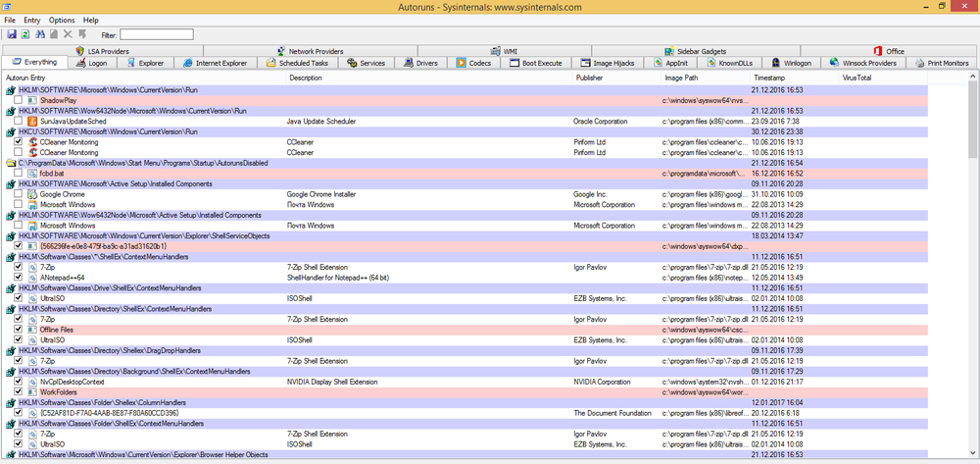Viewport: 980px width, 464px height.
Task: Click the folder icon of the AutorunsDisabled path row
Action: [x=11, y=163]
